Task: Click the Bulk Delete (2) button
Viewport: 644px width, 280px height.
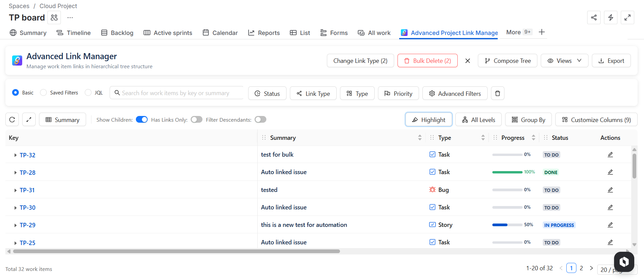Action: point(427,61)
